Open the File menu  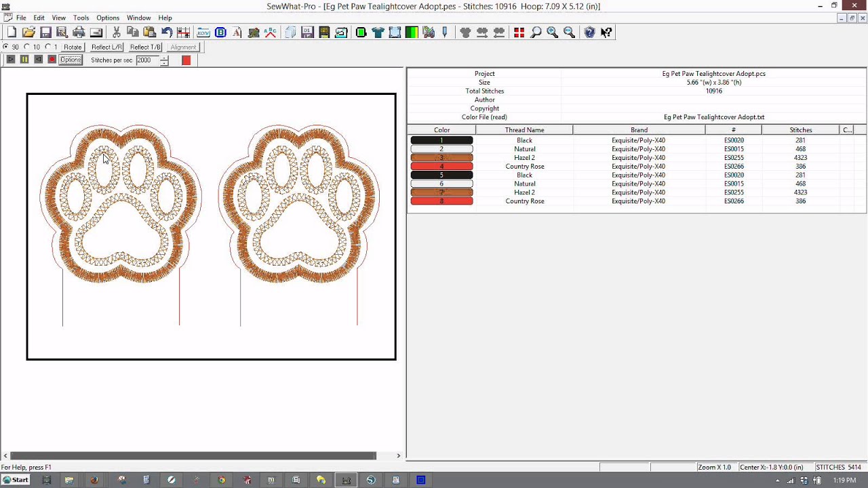click(x=21, y=18)
